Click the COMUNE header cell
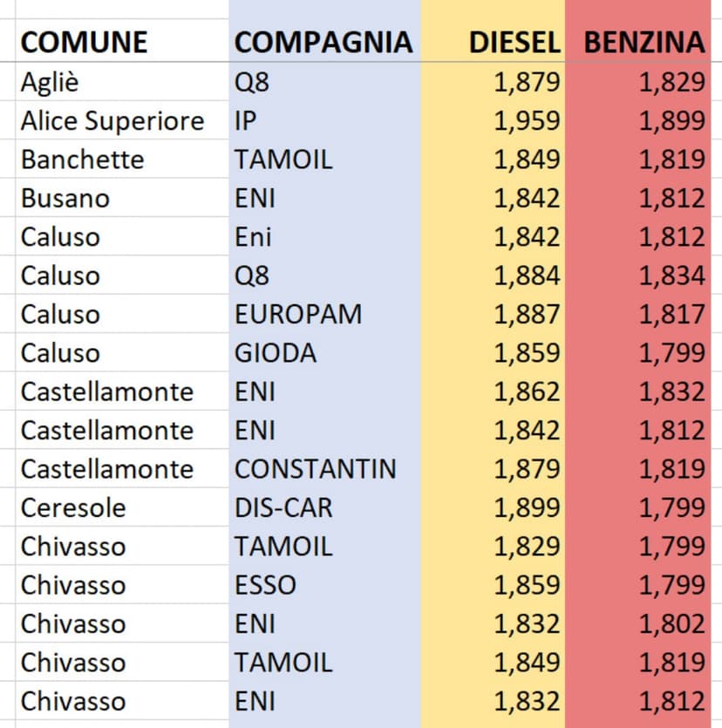The image size is (722, 728). click(x=84, y=42)
